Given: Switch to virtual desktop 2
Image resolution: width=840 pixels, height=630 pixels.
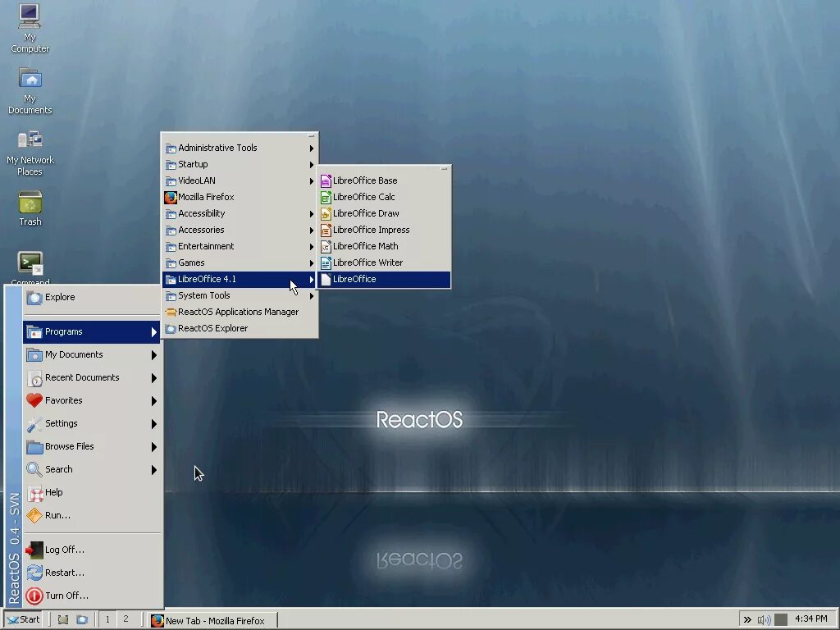Looking at the screenshot, I should 126,619.
